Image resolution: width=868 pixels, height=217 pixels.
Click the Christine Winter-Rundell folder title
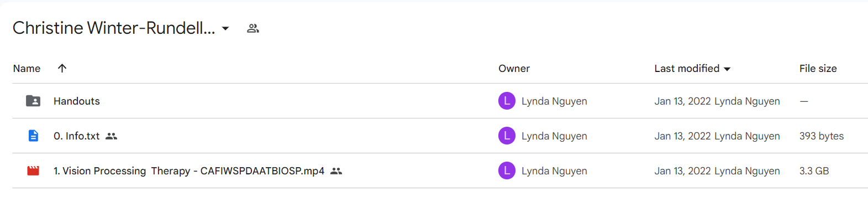pyautogui.click(x=114, y=28)
